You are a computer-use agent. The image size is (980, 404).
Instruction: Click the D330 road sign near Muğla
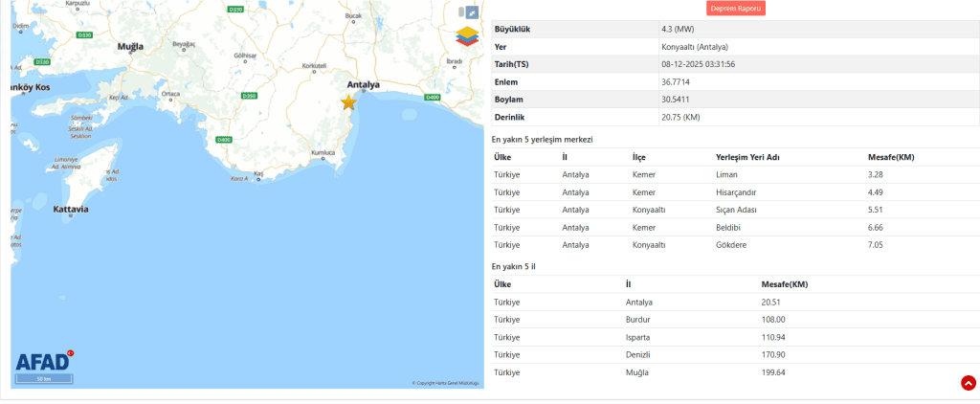coord(84,34)
